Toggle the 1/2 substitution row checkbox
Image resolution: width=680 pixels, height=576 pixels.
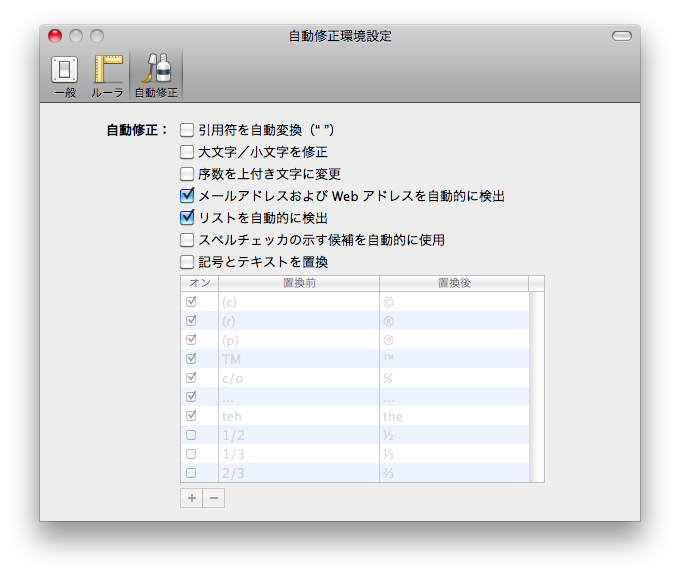[x=191, y=435]
